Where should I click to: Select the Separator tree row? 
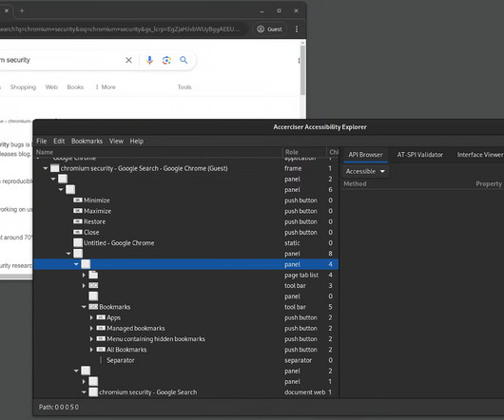[186, 360]
